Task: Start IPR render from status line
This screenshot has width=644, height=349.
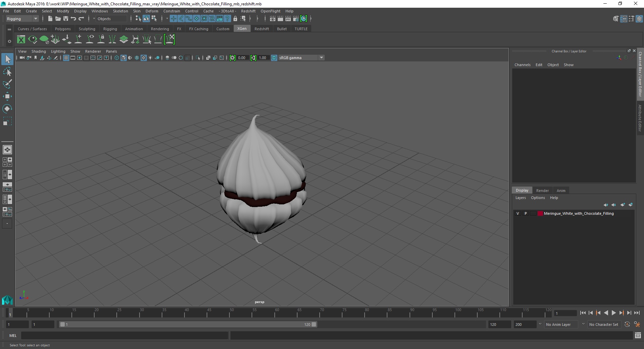Action: [x=288, y=19]
